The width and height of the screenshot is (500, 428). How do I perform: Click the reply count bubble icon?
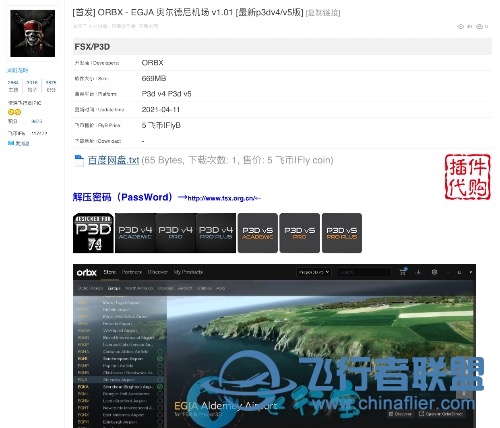[x=479, y=26]
